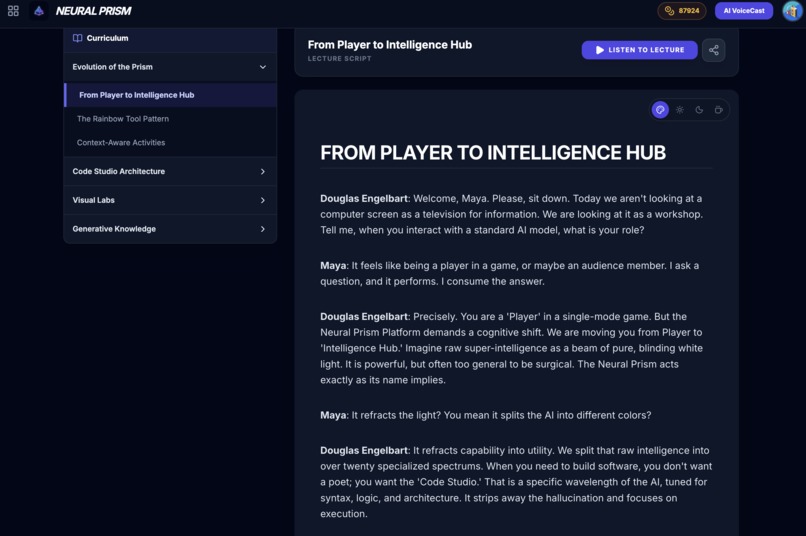The height and width of the screenshot is (536, 806).
Task: Switch to dark moon theme
Action: [x=699, y=109]
